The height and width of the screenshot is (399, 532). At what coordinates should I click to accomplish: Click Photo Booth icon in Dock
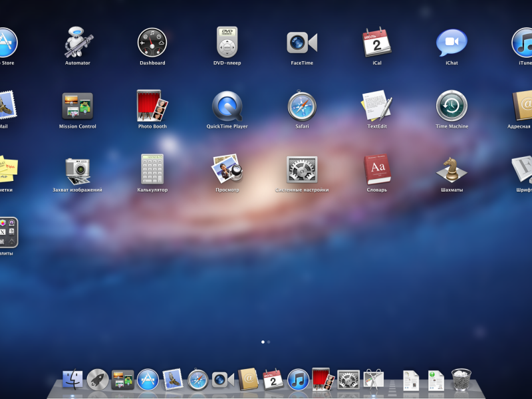point(323,379)
